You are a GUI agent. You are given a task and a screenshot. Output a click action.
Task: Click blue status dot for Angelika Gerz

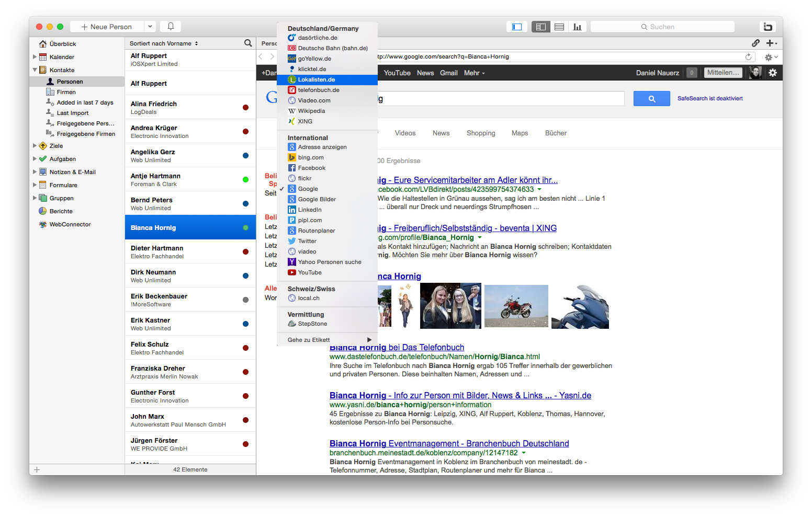pos(245,155)
